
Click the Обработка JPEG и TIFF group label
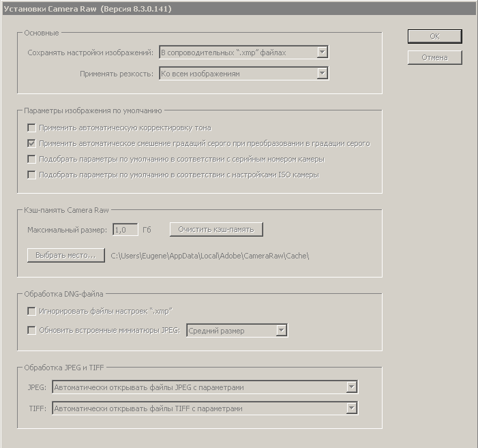pos(64,368)
